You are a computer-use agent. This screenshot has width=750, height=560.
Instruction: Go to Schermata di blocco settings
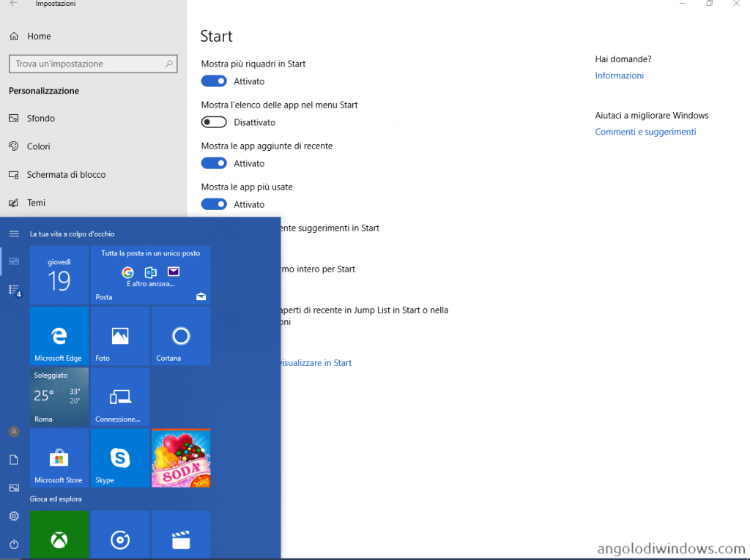tap(66, 174)
